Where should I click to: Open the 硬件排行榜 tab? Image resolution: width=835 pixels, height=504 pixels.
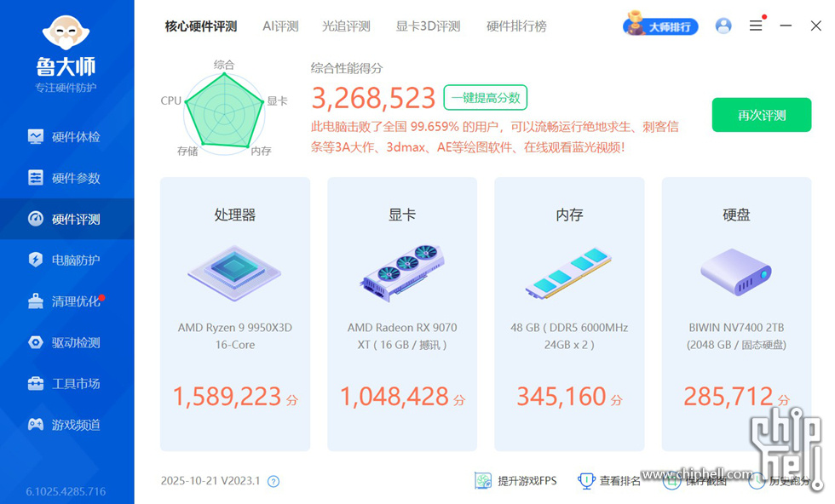516,26
